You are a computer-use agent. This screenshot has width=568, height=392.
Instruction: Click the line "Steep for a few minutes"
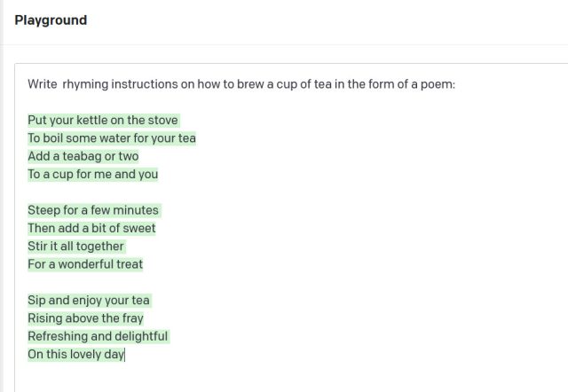93,210
